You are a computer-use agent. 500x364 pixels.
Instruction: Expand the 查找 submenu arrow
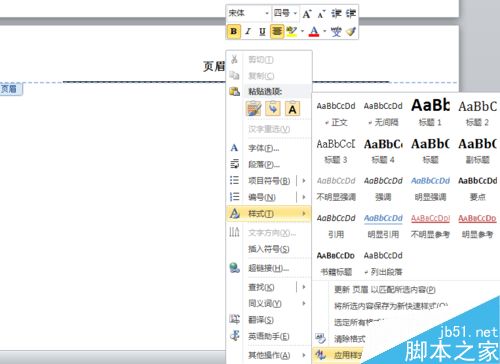click(x=304, y=287)
